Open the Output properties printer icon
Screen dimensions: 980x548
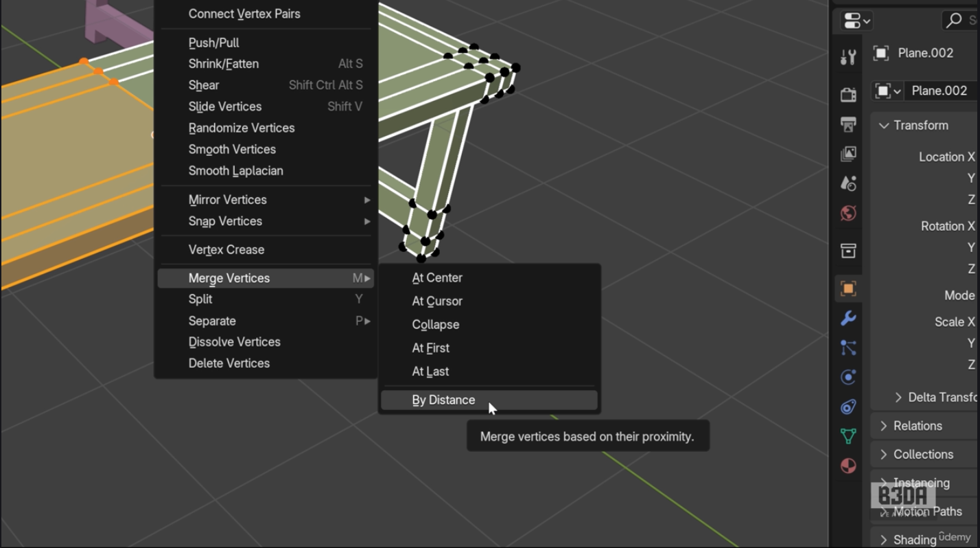tap(848, 124)
